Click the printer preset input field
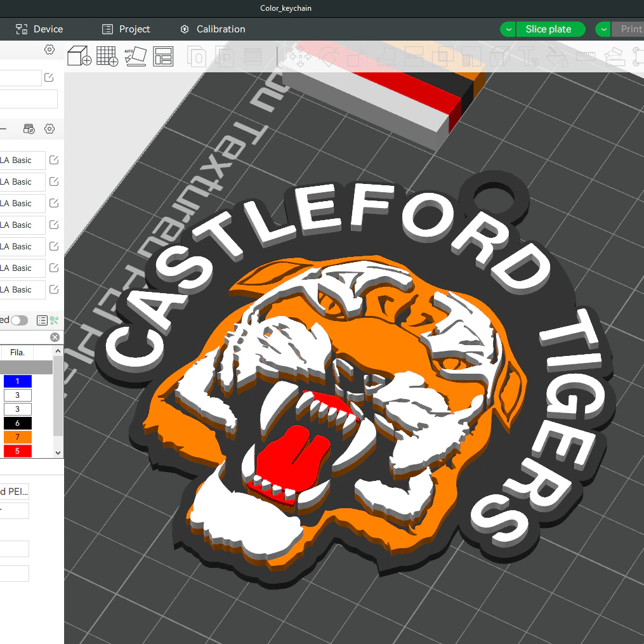The width and height of the screenshot is (644, 644). point(20,77)
